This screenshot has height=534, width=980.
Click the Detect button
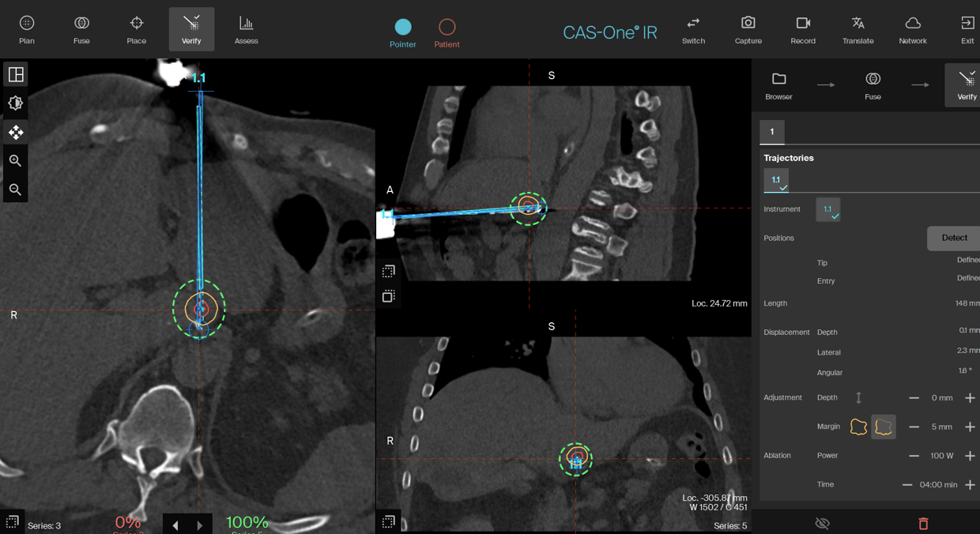[x=954, y=238]
